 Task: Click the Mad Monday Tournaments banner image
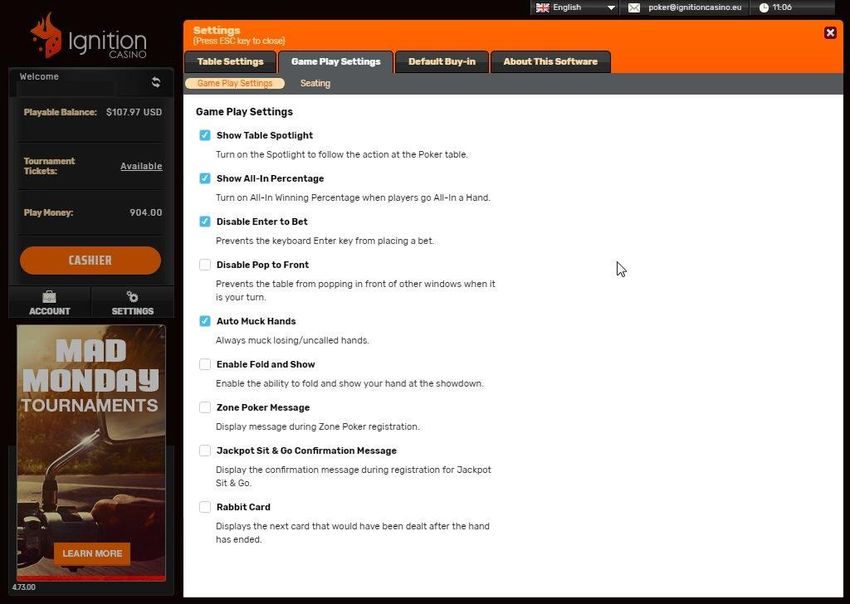(91, 453)
